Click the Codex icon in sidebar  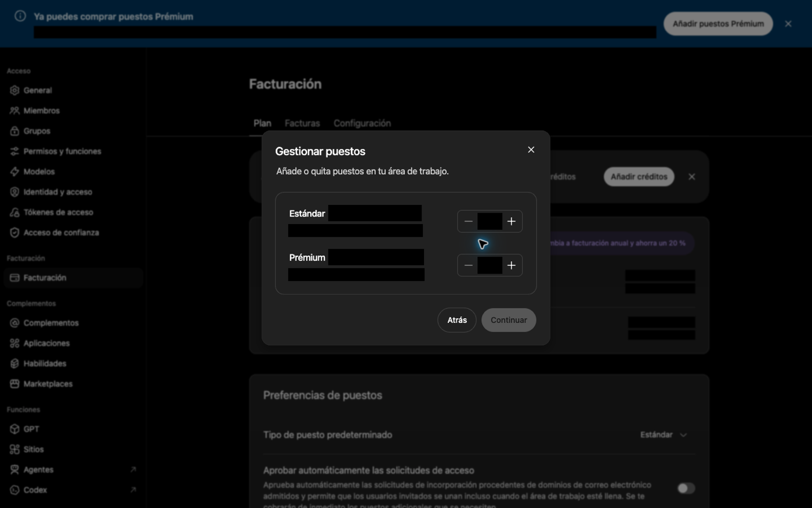pos(14,490)
